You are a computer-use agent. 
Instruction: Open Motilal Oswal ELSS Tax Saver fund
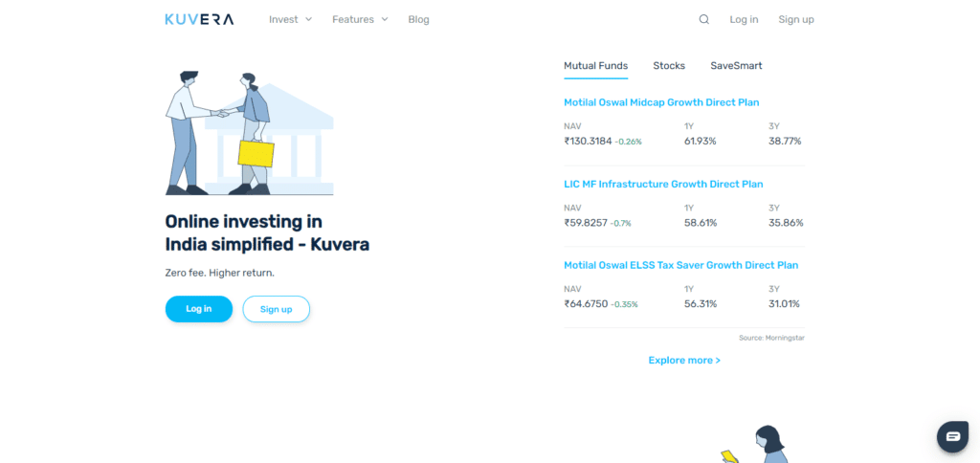click(680, 265)
